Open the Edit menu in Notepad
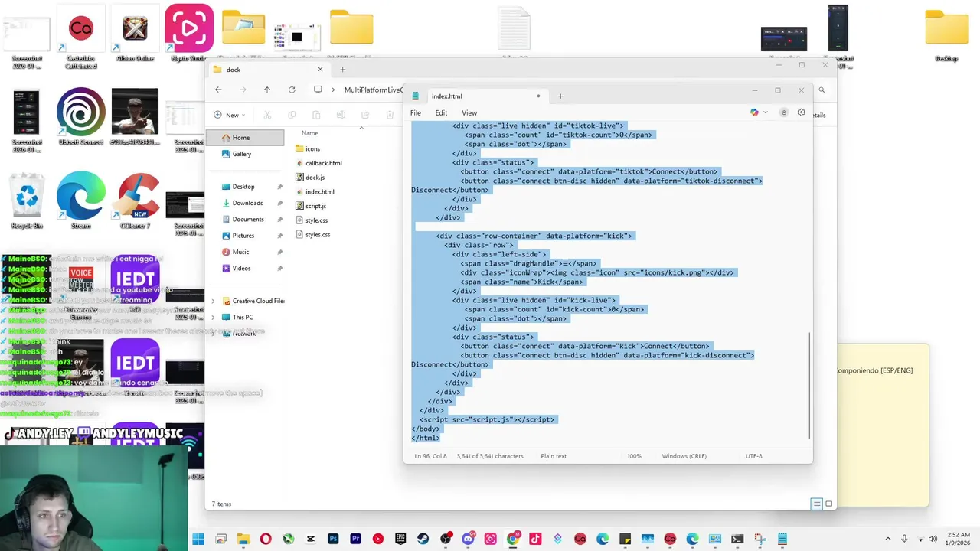 (441, 112)
